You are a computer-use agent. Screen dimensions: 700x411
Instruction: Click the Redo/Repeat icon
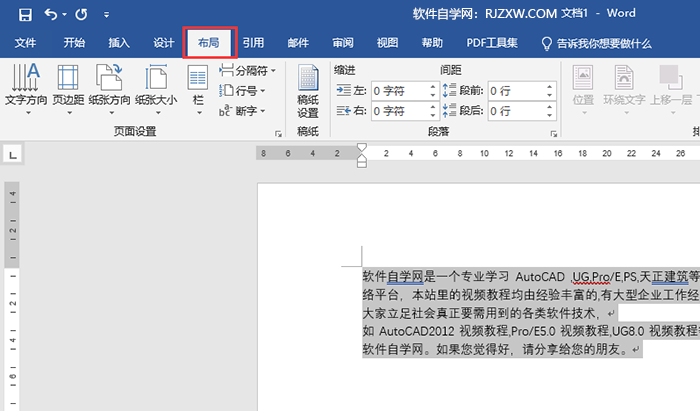(81, 15)
